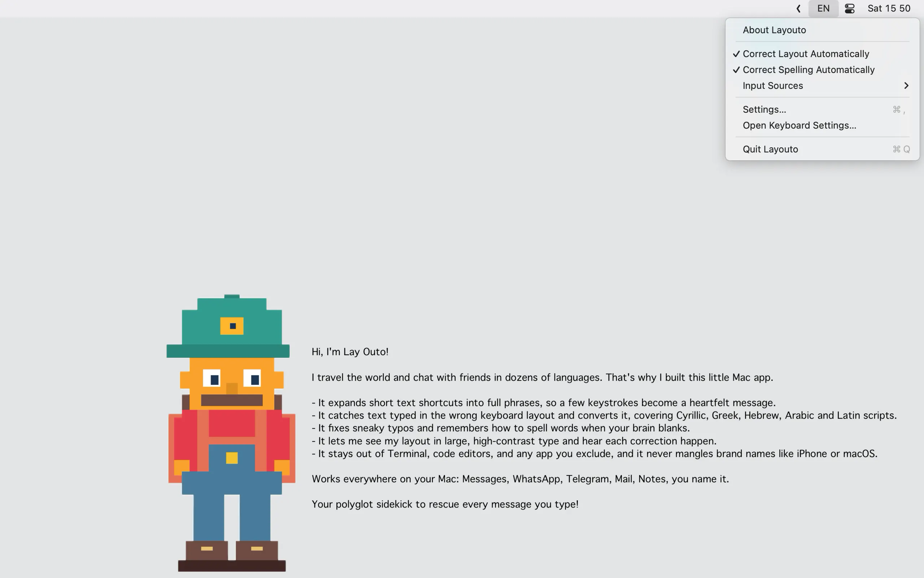Click the EN Layouto menu bar icon

823,8
